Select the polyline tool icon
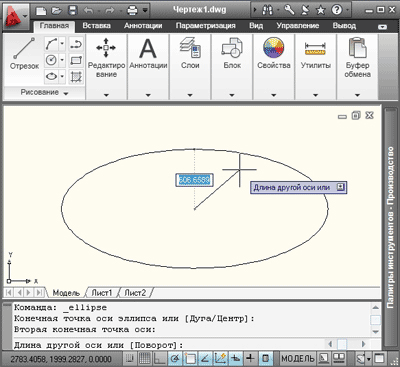This screenshot has width=400, height=367. pos(76,44)
